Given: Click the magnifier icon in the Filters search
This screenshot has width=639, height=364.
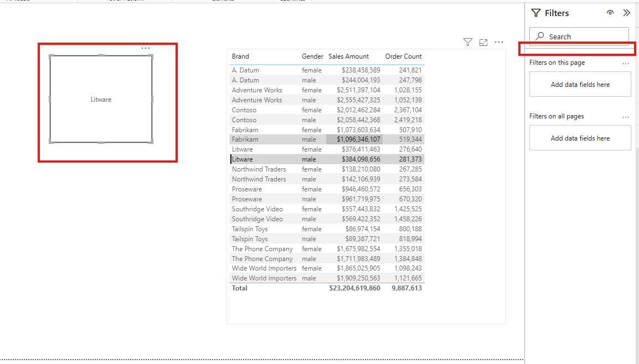Looking at the screenshot, I should pos(540,36).
